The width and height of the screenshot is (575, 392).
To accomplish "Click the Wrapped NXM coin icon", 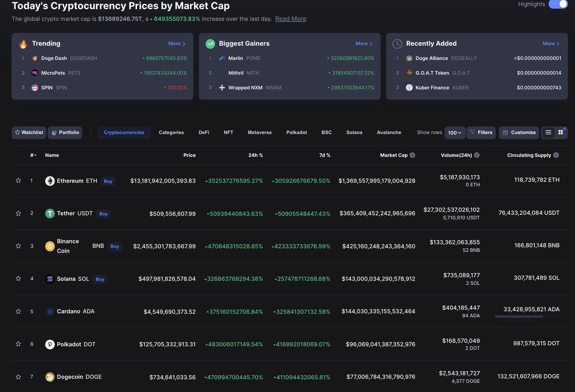I will 222,88.
